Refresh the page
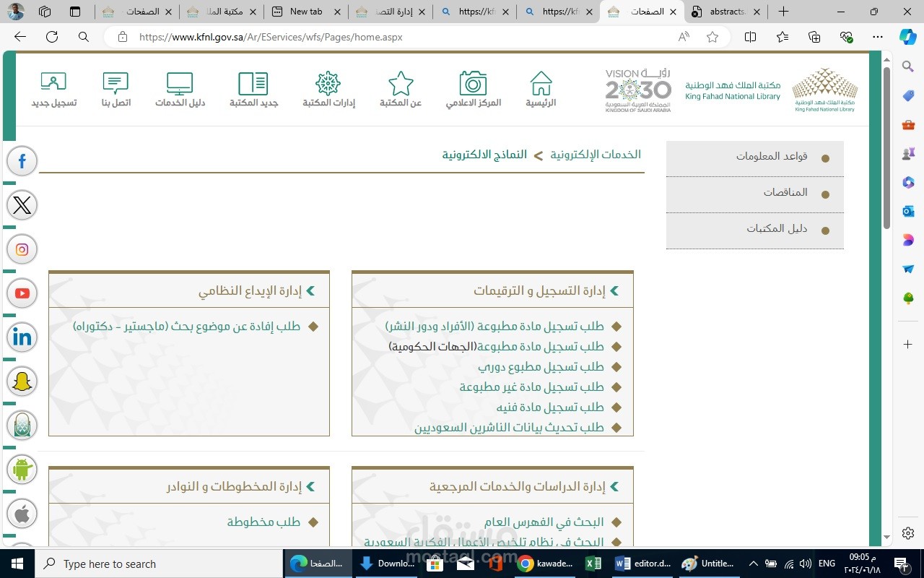Viewport: 924px width, 578px height. tap(52, 37)
